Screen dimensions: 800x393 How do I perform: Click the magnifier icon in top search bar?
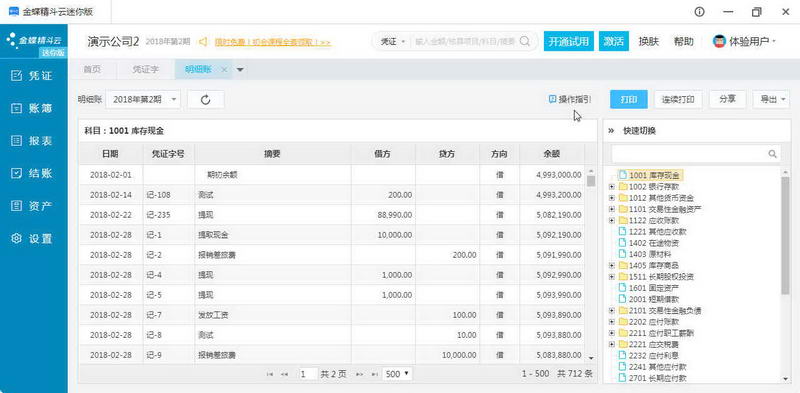524,41
